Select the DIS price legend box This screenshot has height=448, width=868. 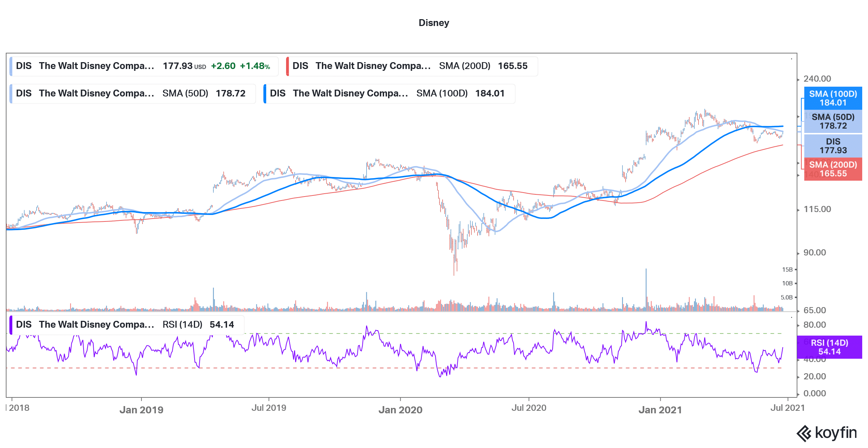point(144,66)
